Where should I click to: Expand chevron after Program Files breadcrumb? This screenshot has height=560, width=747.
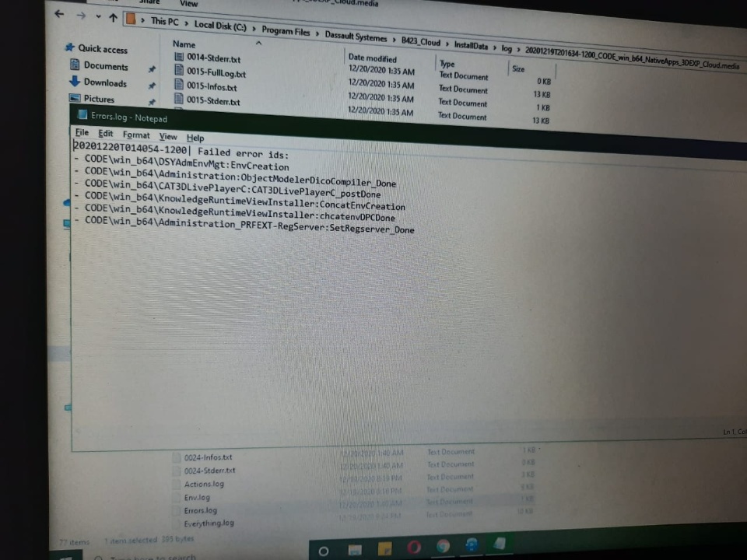pyautogui.click(x=317, y=33)
